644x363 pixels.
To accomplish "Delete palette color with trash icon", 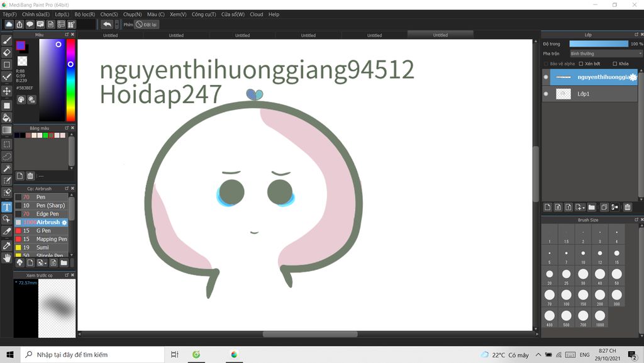I will tap(30, 176).
